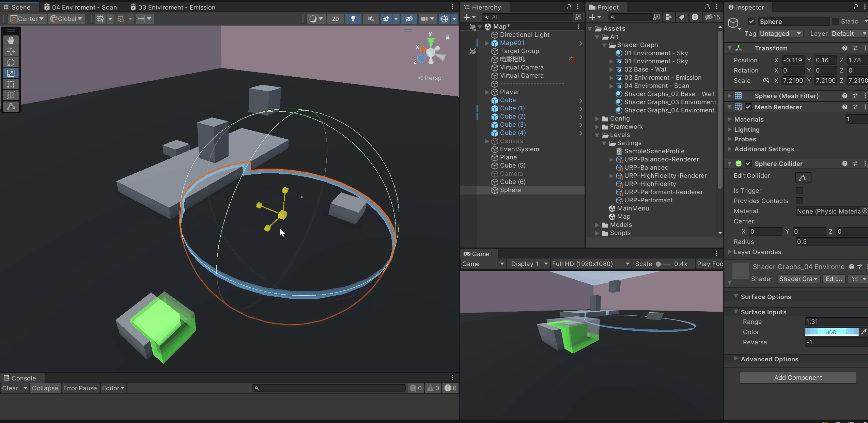Toggle scene lighting bulb icon
The width and height of the screenshot is (868, 423).
pos(353,19)
